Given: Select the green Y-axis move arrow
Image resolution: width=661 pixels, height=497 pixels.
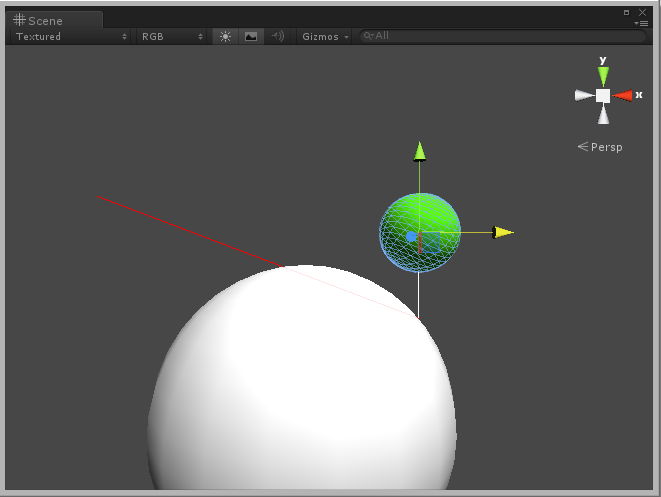Looking at the screenshot, I should [419, 151].
